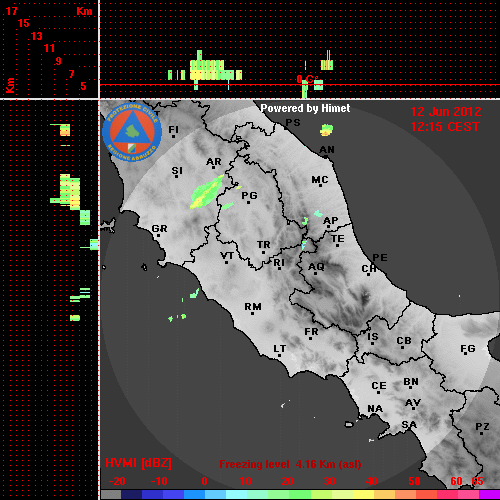Click the '17' km altitude label
The image size is (500, 500).
[11, 11]
